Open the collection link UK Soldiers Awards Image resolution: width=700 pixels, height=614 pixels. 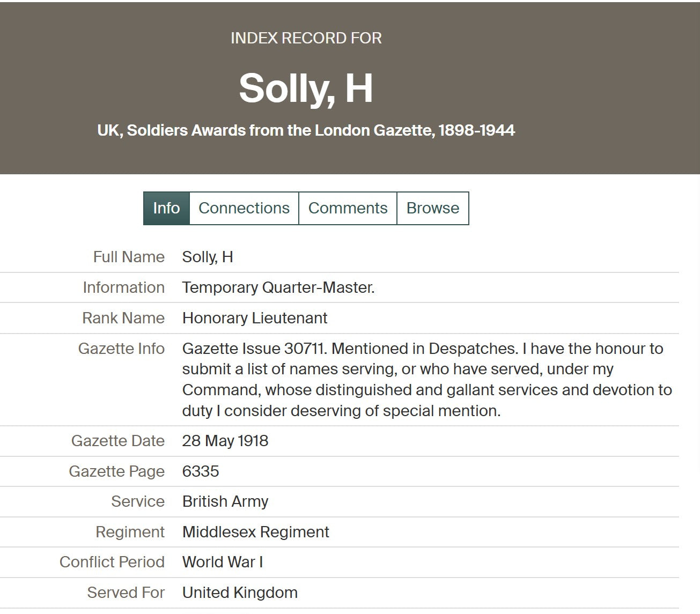tap(305, 130)
